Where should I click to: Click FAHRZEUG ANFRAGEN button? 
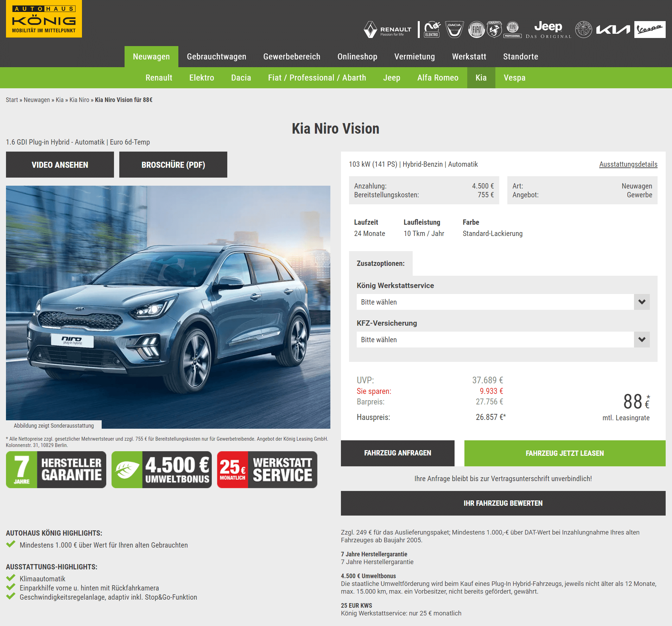pyautogui.click(x=398, y=453)
